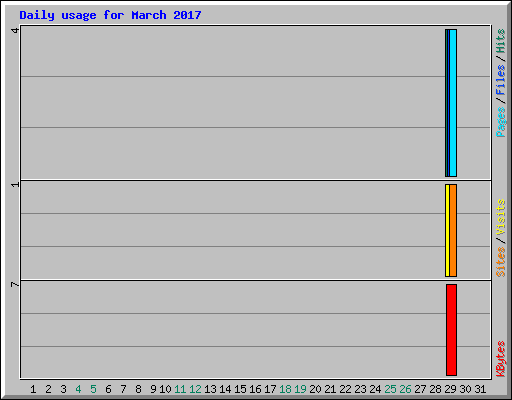512x400 pixels.
Task: Click day 28 on the x-axis
Action: coord(435,389)
